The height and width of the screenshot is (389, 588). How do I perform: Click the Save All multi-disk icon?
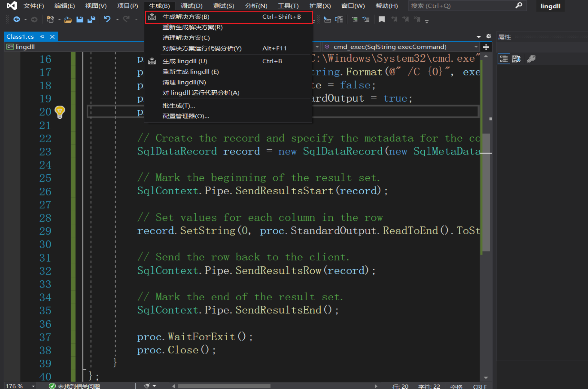(x=92, y=19)
